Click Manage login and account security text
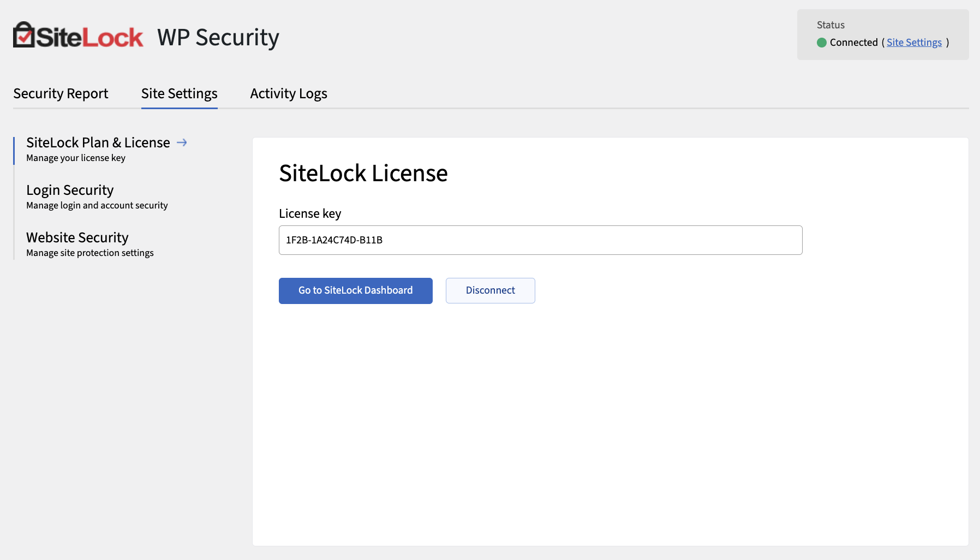Screen dimensions: 980x560 [97, 205]
